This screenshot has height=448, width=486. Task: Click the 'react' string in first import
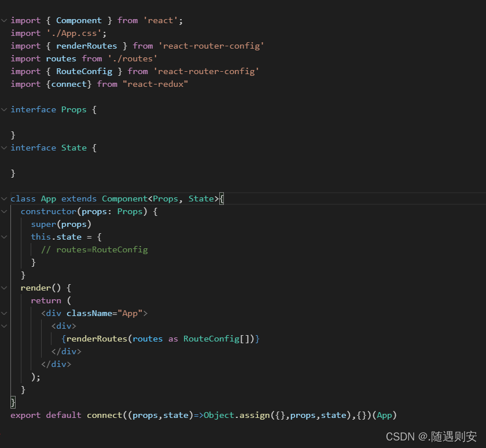click(160, 21)
